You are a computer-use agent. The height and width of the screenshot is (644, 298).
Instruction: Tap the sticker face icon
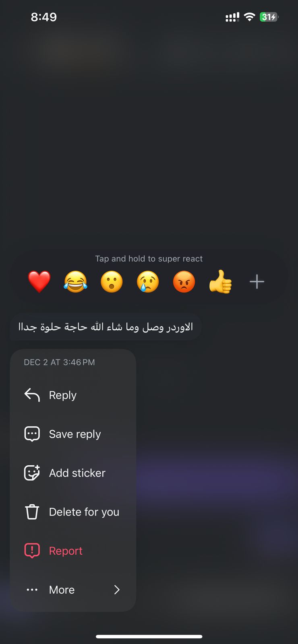(32, 473)
